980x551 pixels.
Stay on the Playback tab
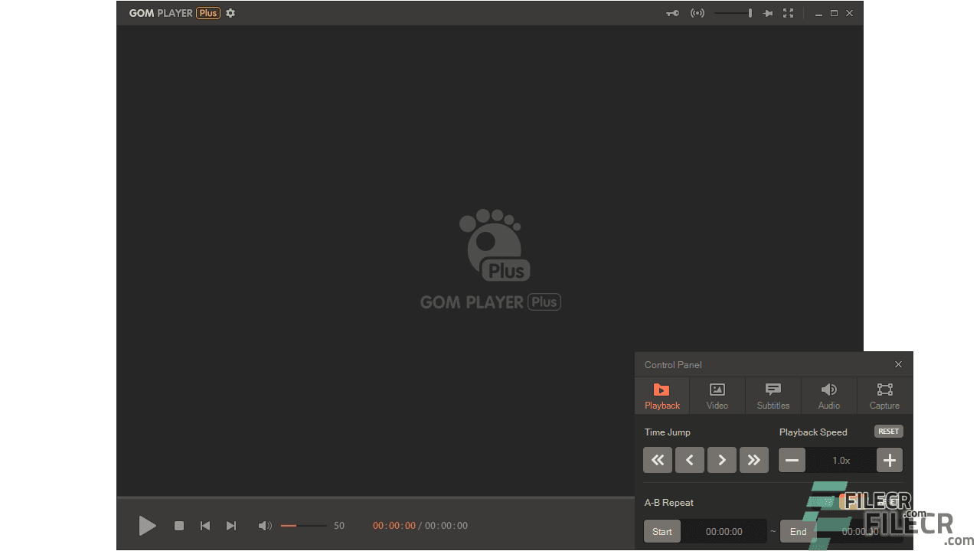(661, 395)
